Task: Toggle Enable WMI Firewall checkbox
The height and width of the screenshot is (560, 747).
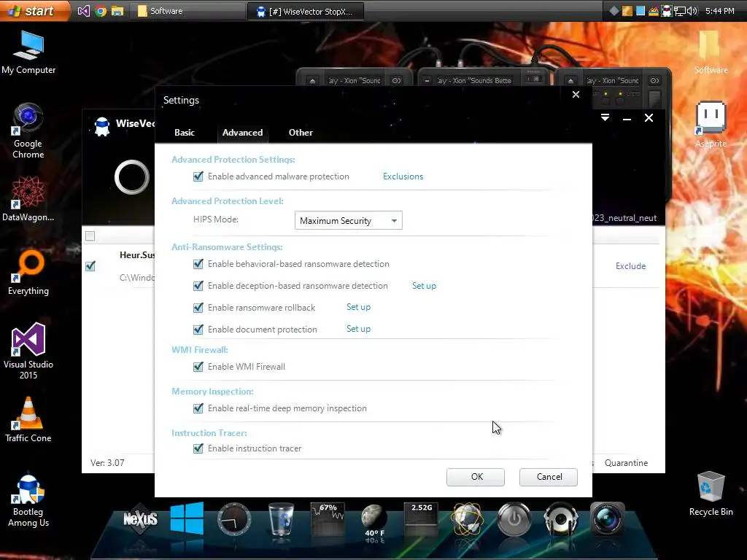Action: pos(198,367)
